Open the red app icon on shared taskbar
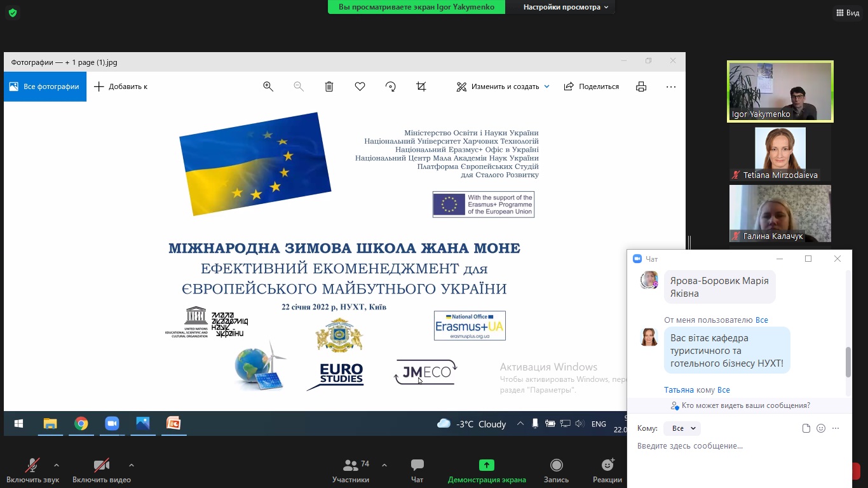 173,424
